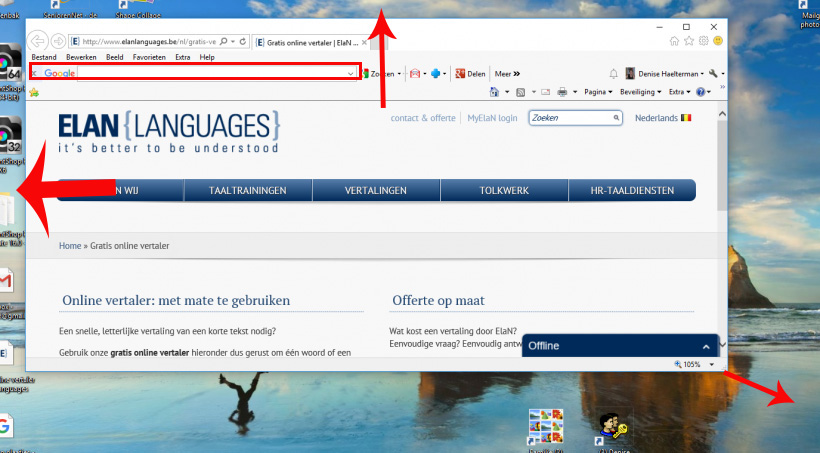
Task: Click the Google+ Delen share button
Action: (470, 73)
